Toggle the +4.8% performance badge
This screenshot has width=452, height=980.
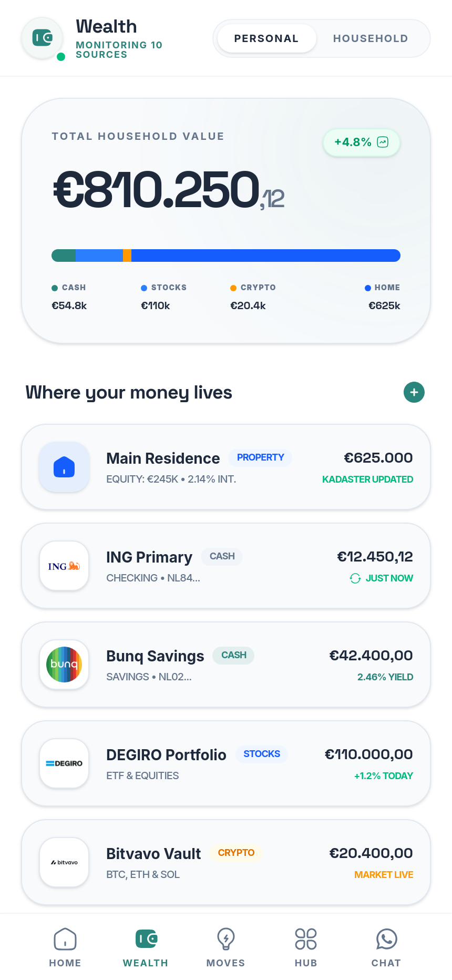coord(361,142)
